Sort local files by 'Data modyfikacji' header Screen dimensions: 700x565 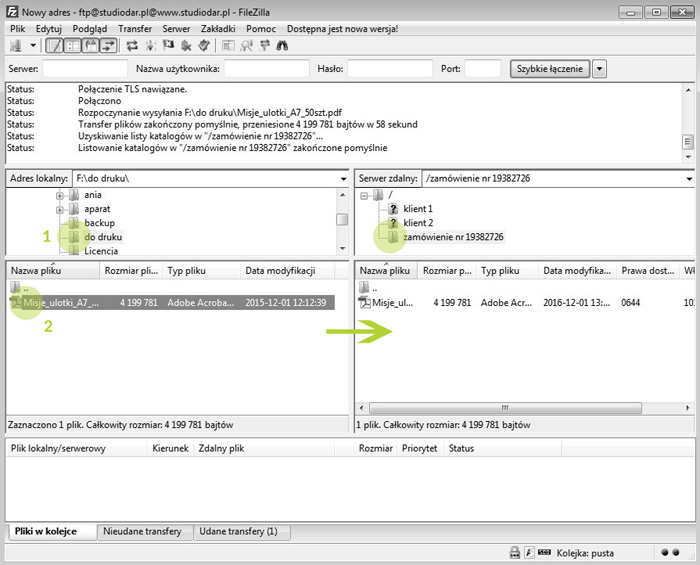coord(287,270)
